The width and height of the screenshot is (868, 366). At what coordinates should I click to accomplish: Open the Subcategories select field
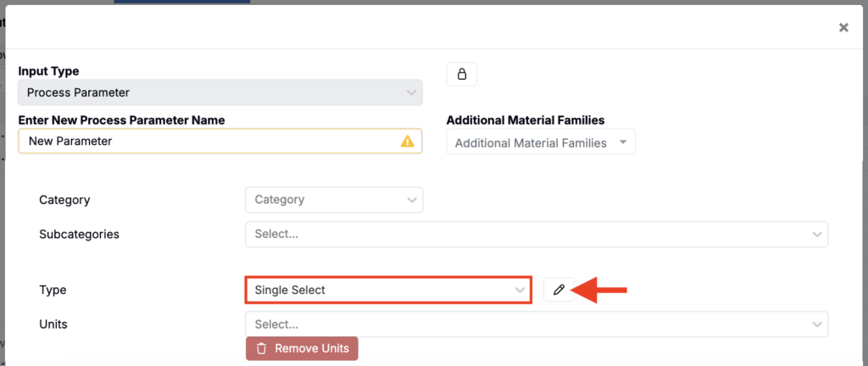526,234
